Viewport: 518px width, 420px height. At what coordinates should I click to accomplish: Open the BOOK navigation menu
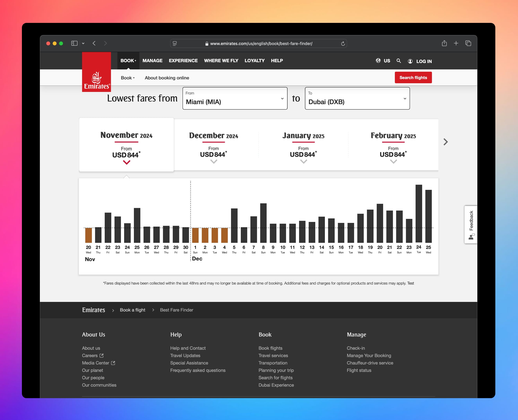(x=128, y=60)
